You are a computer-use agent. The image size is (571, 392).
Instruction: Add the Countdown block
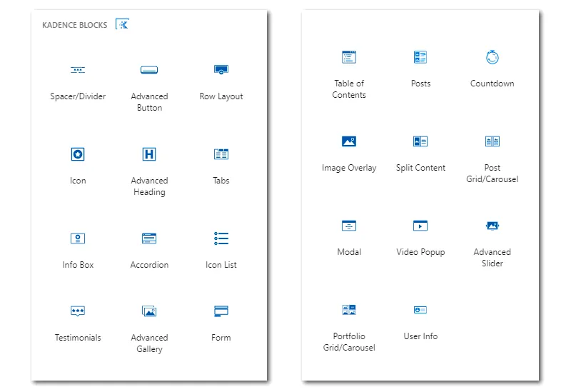click(492, 57)
